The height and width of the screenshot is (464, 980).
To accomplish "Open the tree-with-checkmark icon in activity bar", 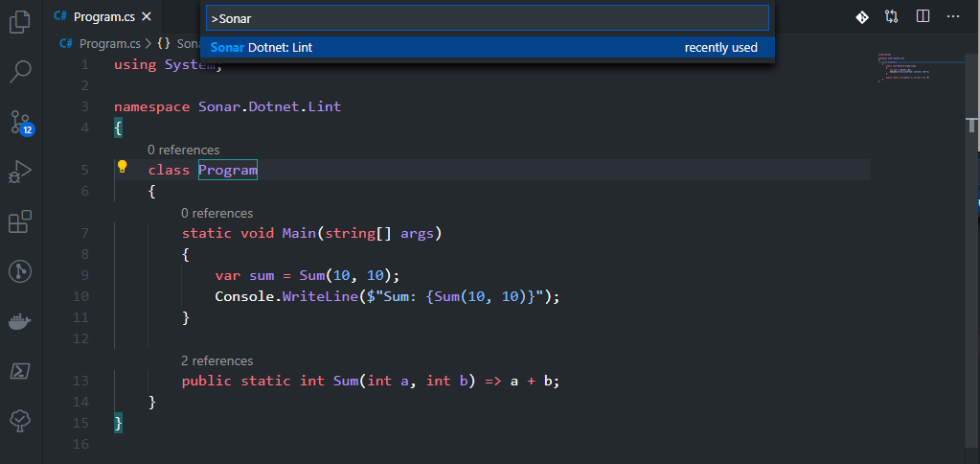I will 20,421.
